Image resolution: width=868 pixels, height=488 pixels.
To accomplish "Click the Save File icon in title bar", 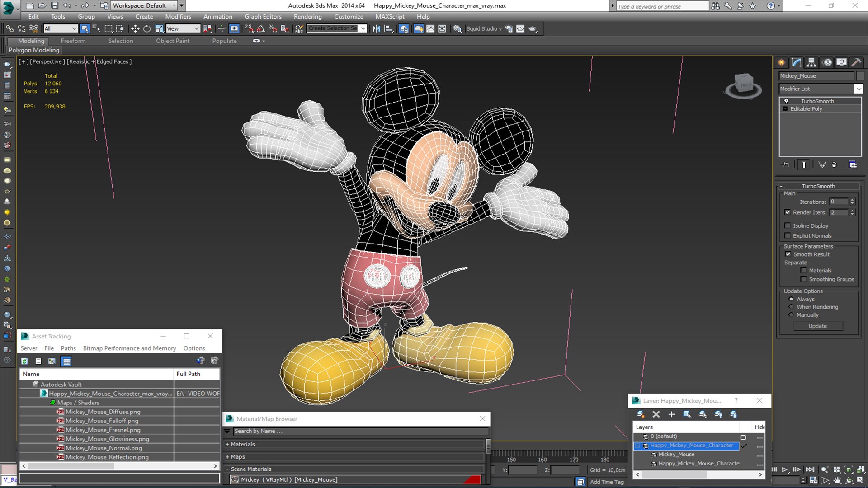I will tap(54, 5).
